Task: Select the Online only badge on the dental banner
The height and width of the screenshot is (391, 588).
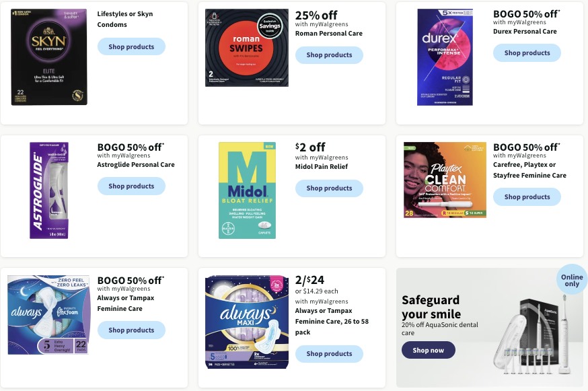Action: (571, 281)
